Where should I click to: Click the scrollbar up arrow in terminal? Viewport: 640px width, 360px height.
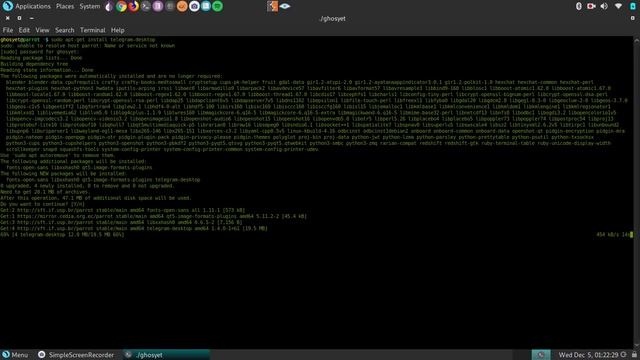pos(636,40)
